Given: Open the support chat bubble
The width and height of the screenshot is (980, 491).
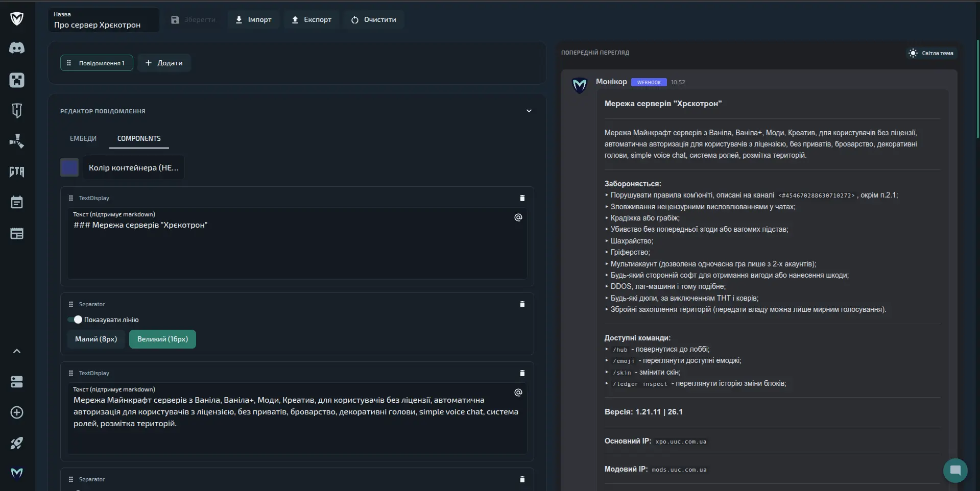Looking at the screenshot, I should click(x=955, y=470).
